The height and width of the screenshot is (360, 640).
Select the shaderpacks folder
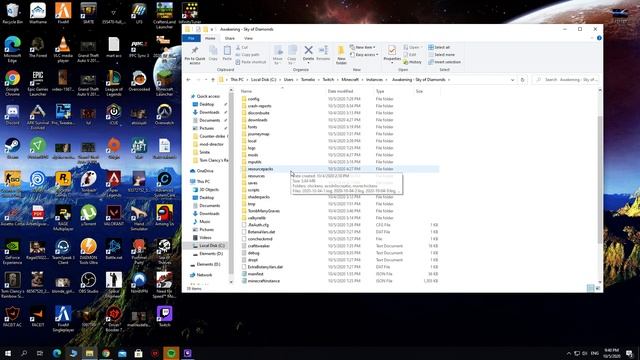click(259, 197)
